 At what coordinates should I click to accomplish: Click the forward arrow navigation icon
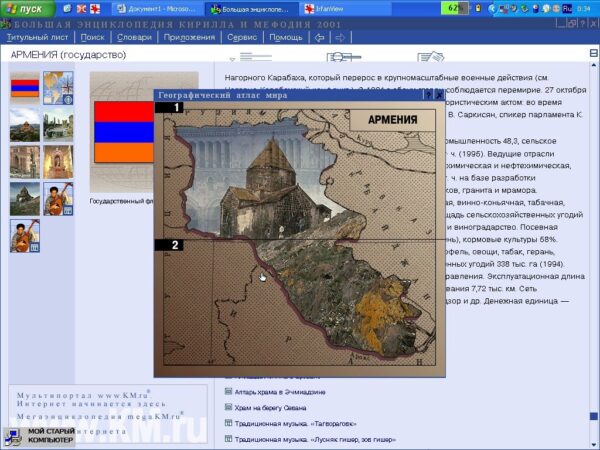pyautogui.click(x=340, y=37)
